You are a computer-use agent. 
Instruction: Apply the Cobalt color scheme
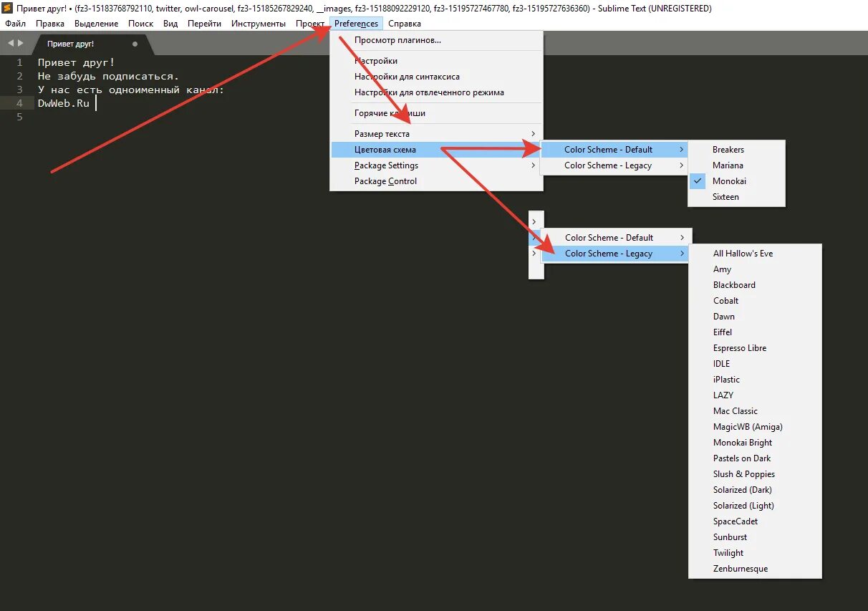pos(755,301)
